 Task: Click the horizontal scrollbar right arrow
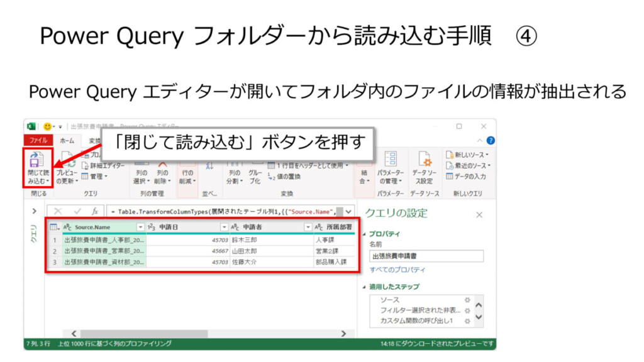pos(344,334)
